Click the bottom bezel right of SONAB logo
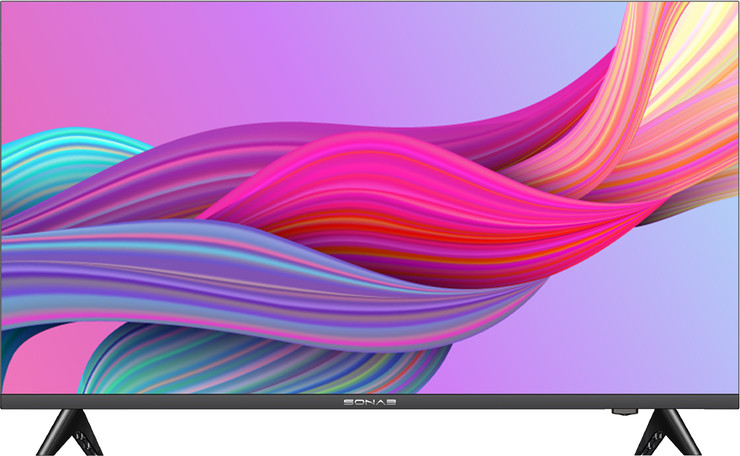 500,401
